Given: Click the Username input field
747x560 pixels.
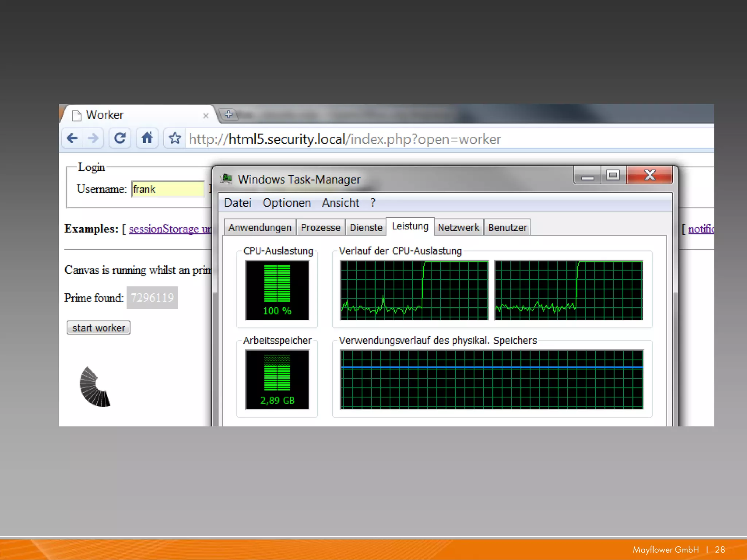Looking at the screenshot, I should pyautogui.click(x=168, y=189).
